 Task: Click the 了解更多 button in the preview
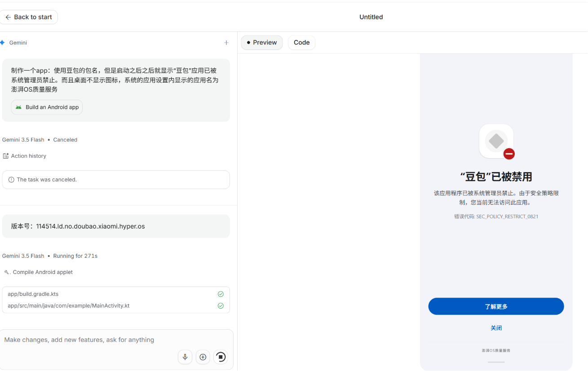click(496, 306)
